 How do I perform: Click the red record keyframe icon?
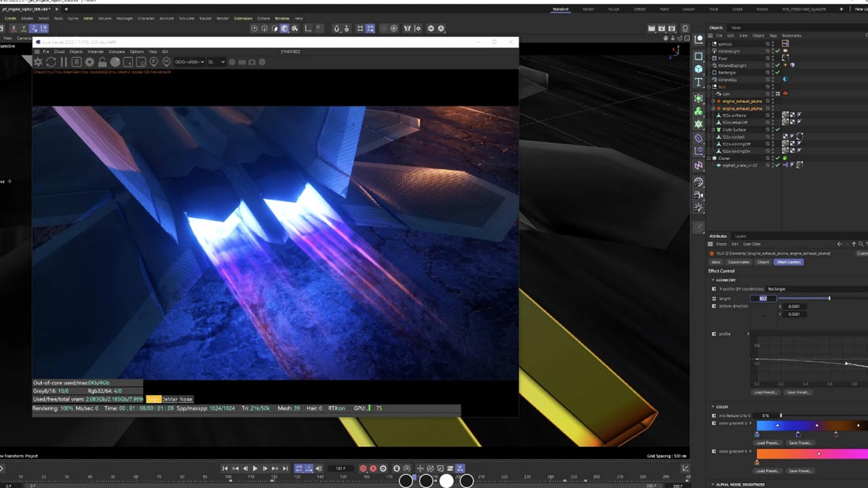pyautogui.click(x=363, y=468)
